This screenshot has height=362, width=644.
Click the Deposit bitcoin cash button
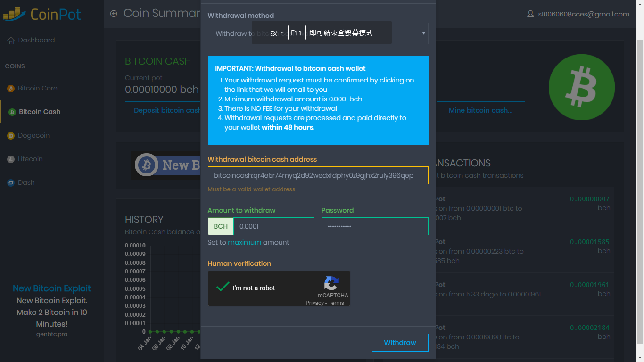point(163,110)
